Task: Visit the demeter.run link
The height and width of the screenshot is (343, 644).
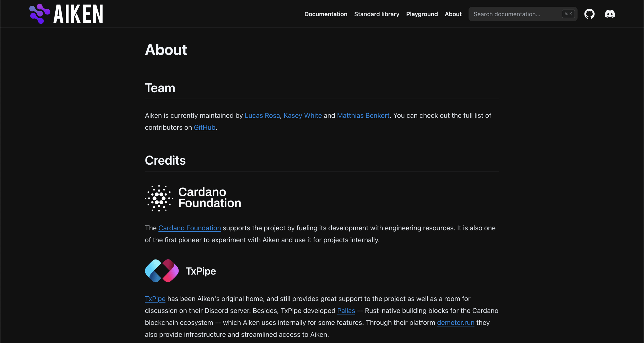Action: pyautogui.click(x=455, y=322)
